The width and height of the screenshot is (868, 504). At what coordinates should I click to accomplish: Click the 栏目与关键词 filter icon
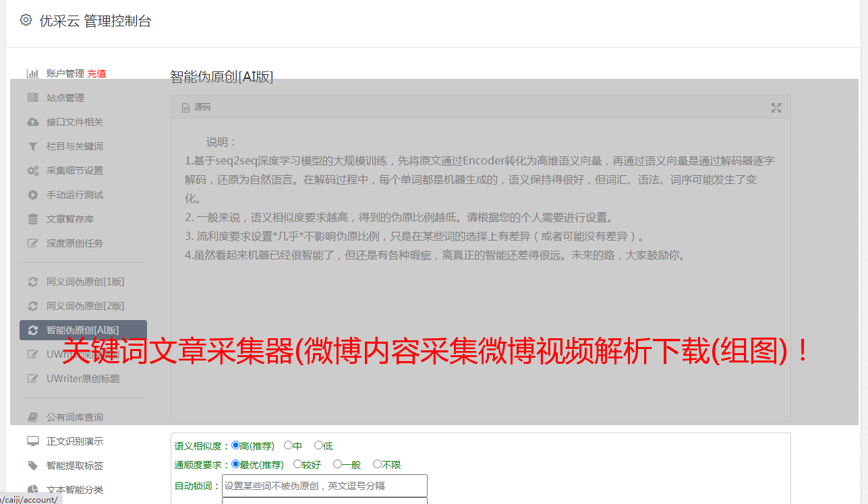pyautogui.click(x=32, y=146)
